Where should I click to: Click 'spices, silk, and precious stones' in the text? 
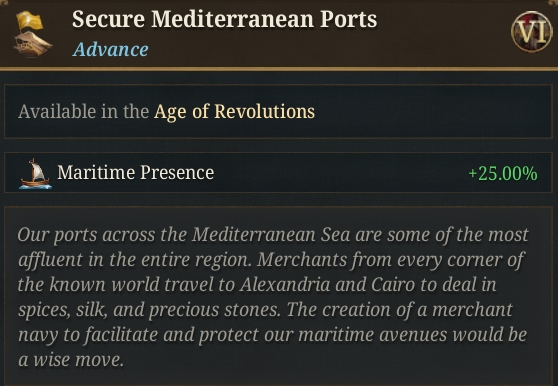pyautogui.click(x=148, y=310)
